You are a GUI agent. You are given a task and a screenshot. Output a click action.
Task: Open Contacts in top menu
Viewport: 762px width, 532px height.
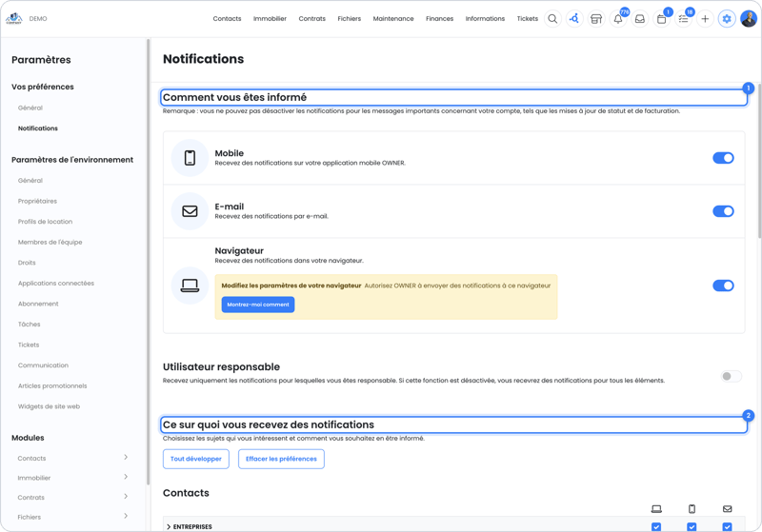click(x=227, y=19)
